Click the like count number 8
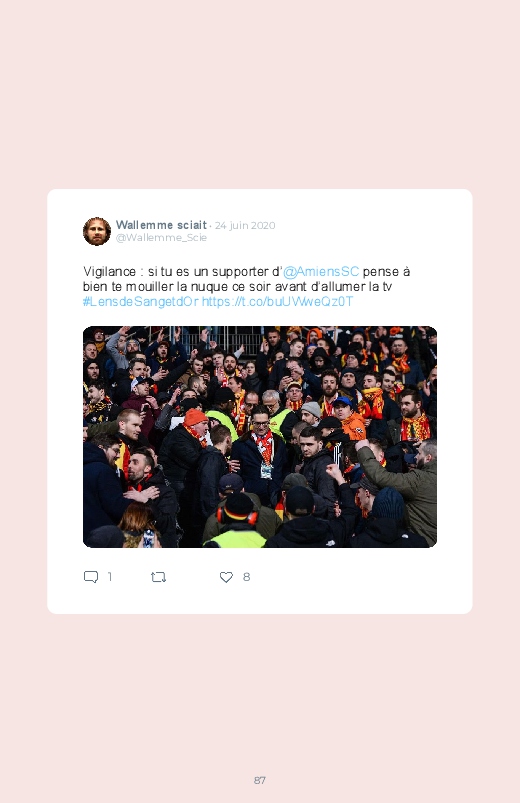This screenshot has width=520, height=803. click(x=246, y=577)
